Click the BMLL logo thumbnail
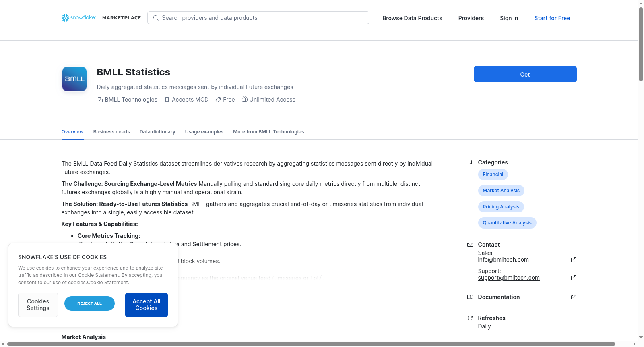 coord(74,79)
